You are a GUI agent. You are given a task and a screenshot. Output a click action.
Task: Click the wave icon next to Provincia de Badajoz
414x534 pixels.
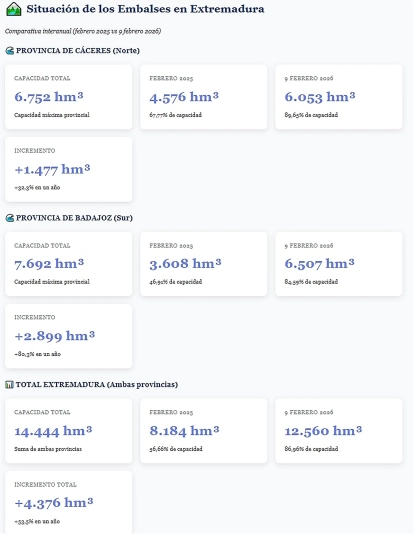10,218
